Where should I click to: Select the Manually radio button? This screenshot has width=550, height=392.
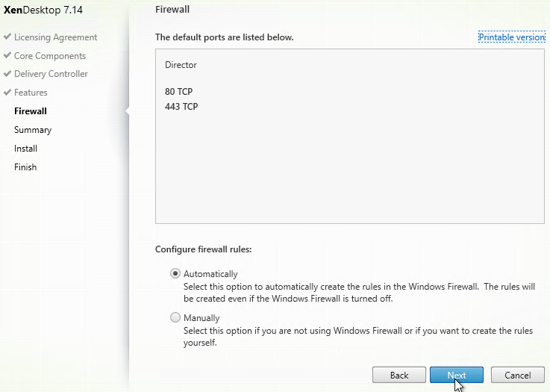[x=175, y=317]
